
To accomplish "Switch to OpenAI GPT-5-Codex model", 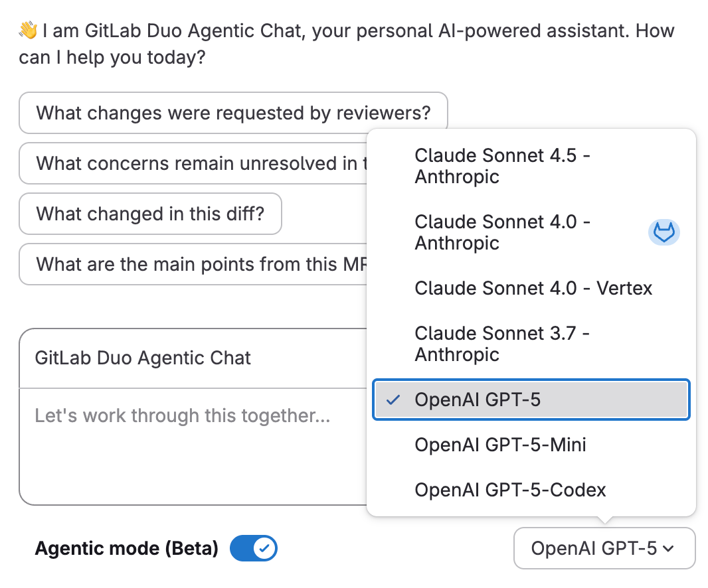I will click(510, 490).
